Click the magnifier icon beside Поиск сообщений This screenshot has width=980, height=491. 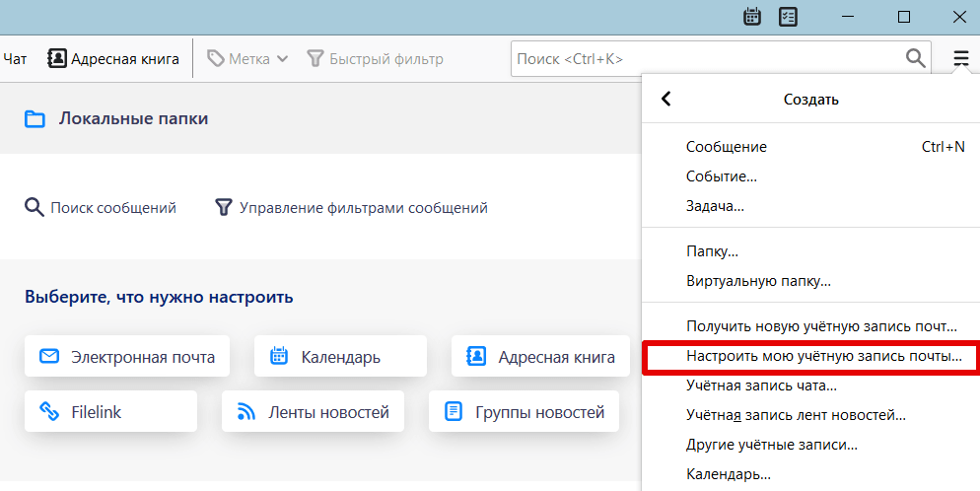coord(34,207)
